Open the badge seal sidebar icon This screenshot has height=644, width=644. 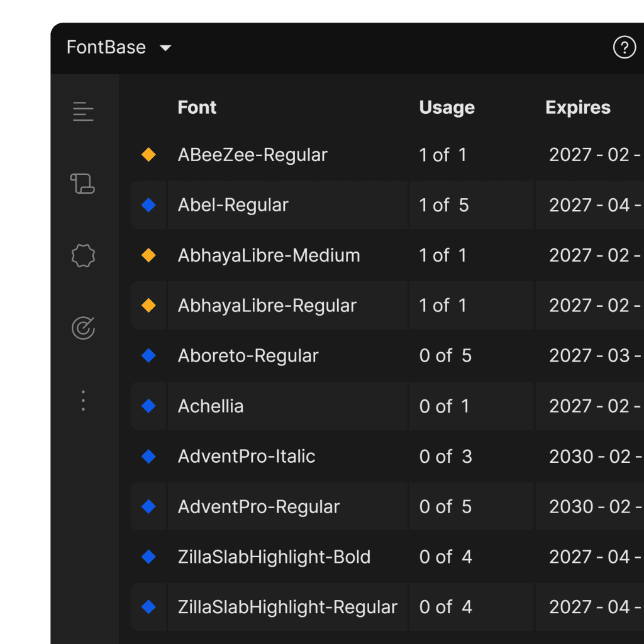(x=83, y=256)
